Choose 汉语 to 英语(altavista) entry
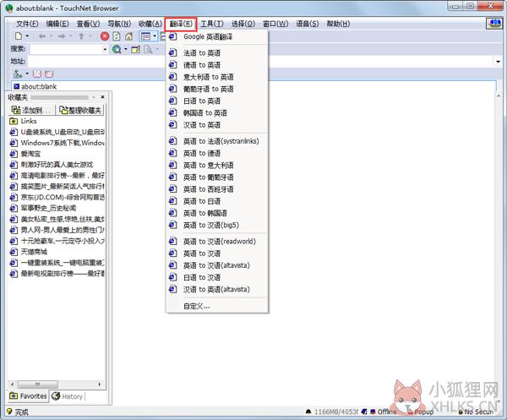The width and height of the screenshot is (507, 420). point(217,289)
